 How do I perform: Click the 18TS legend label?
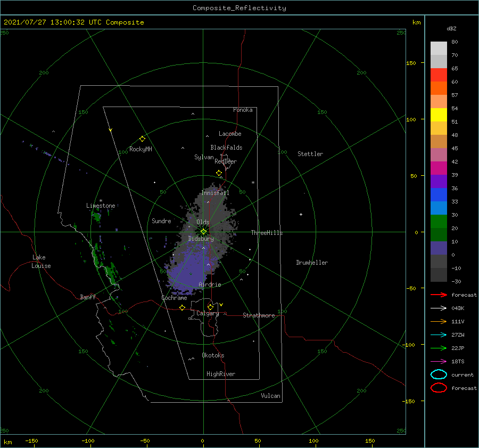(x=458, y=362)
